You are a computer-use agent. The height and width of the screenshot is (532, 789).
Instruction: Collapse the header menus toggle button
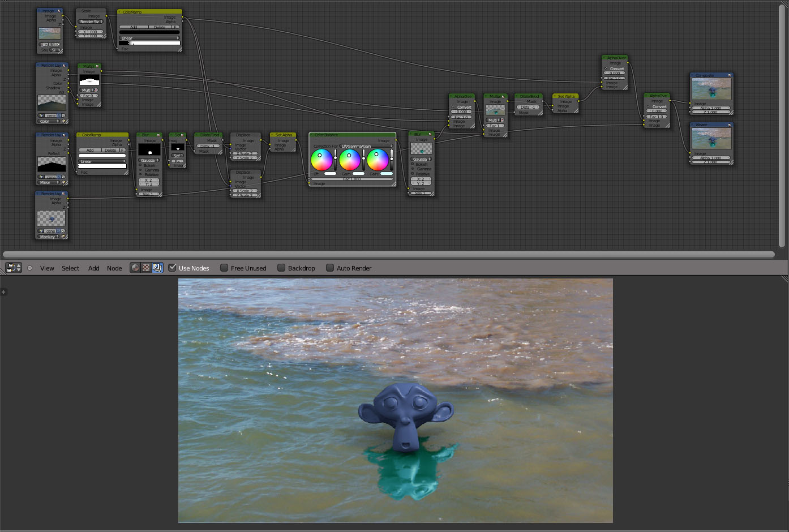[29, 268]
